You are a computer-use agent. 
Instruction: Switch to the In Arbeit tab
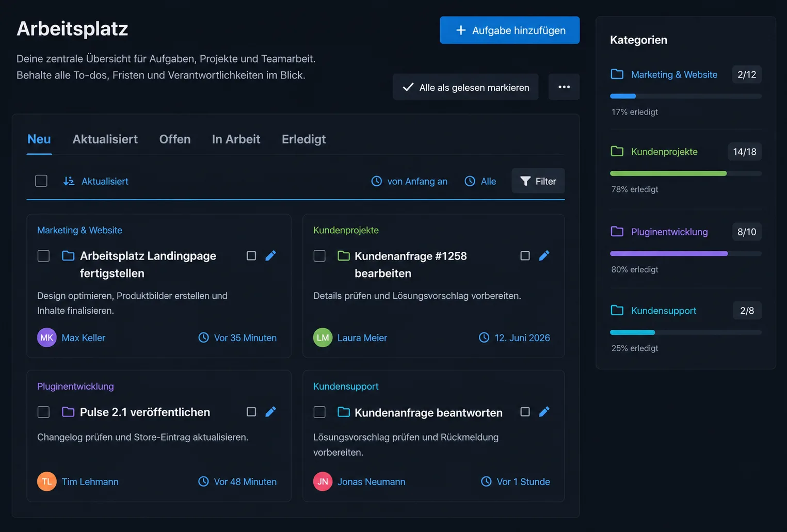pyautogui.click(x=236, y=139)
